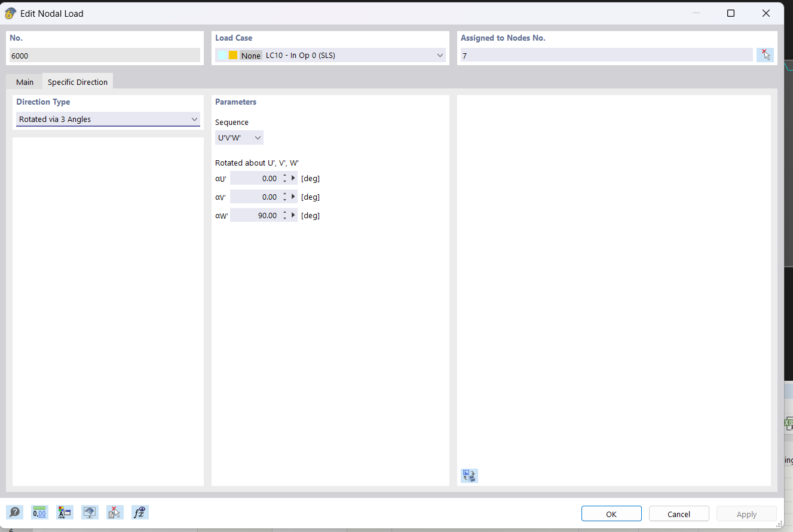Click the rendering view icon in the footer

click(x=90, y=512)
